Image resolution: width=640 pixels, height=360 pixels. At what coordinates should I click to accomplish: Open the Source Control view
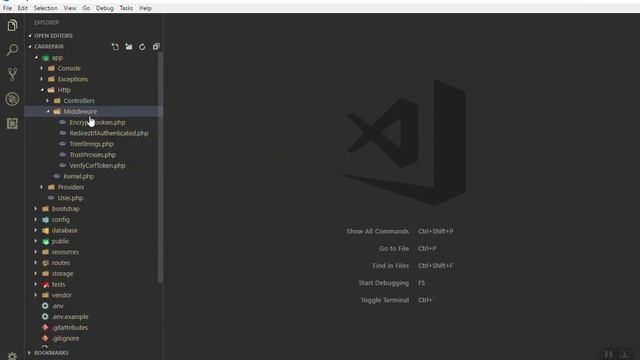tap(12, 74)
